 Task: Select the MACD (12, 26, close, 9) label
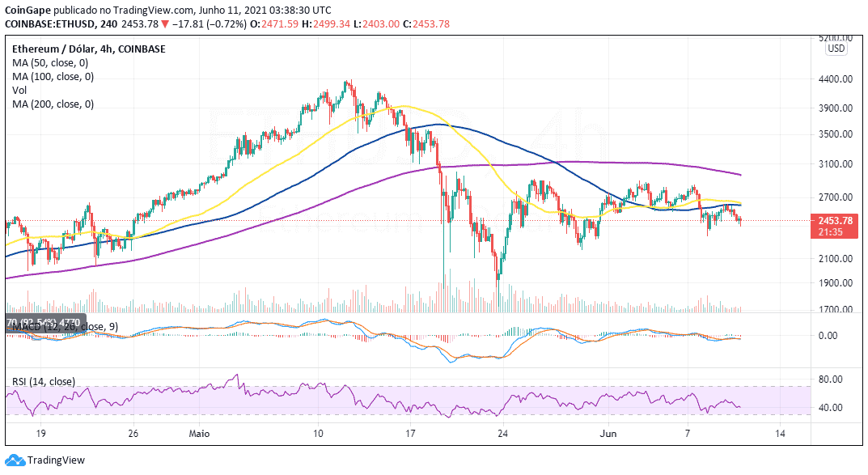click(66, 327)
